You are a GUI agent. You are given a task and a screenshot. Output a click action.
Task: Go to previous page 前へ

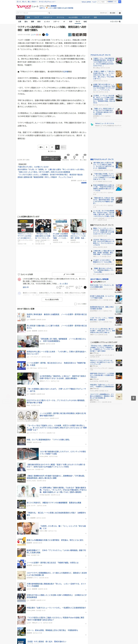point(41,147)
